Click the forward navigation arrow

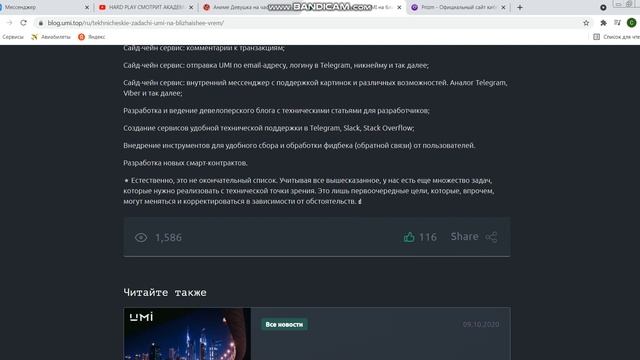click(9, 23)
